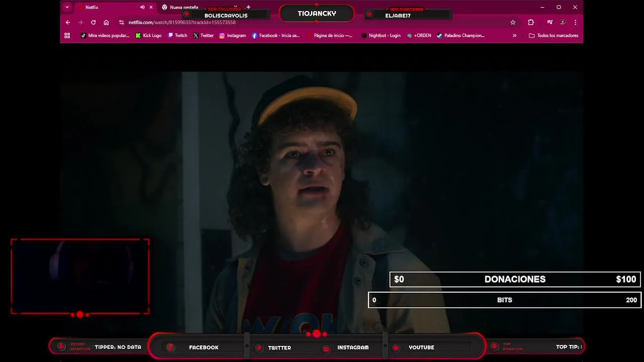Open the Mira videos popular bookmark
This screenshot has height=362, width=644.
[x=105, y=36]
